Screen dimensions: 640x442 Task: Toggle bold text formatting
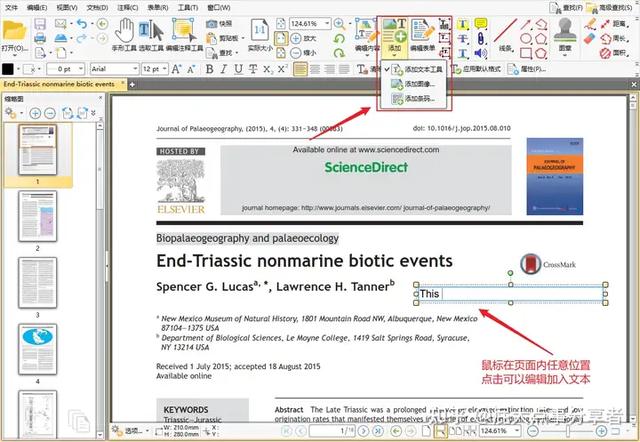coord(210,69)
